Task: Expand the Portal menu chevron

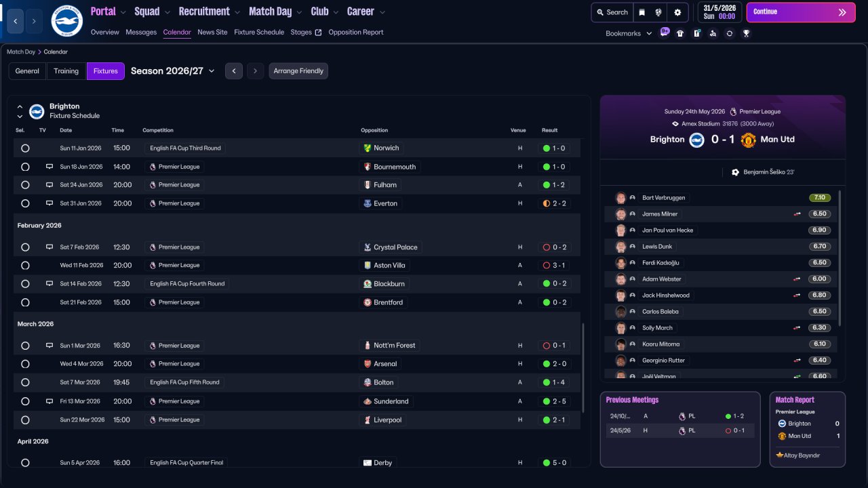Action: [123, 12]
